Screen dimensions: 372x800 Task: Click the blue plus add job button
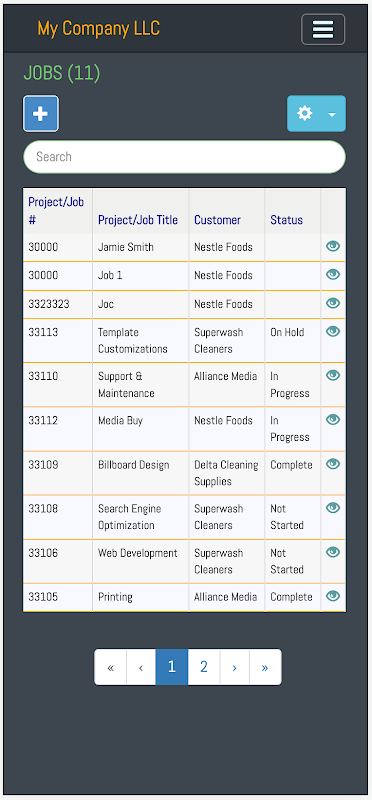pyautogui.click(x=41, y=113)
